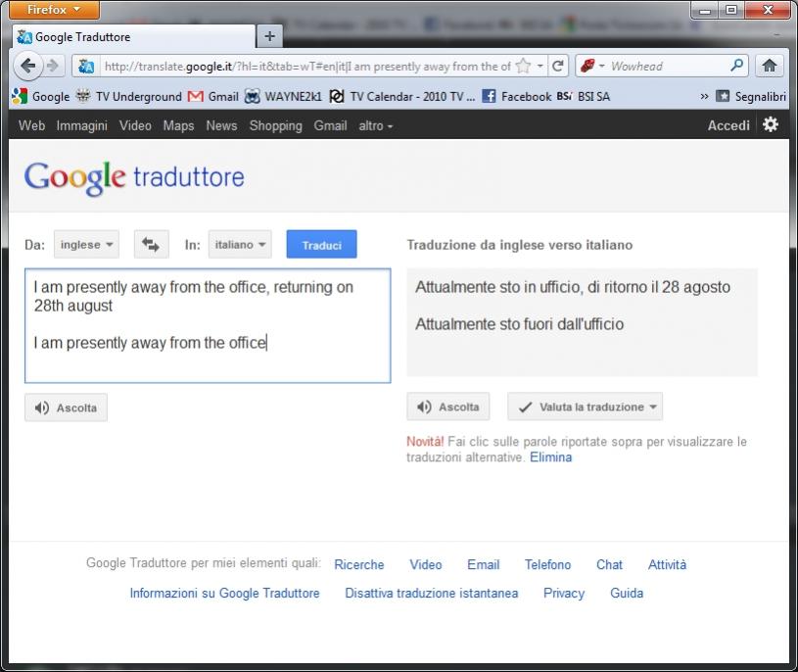Play source text with left Ascolta button
This screenshot has width=798, height=672.
click(x=67, y=408)
